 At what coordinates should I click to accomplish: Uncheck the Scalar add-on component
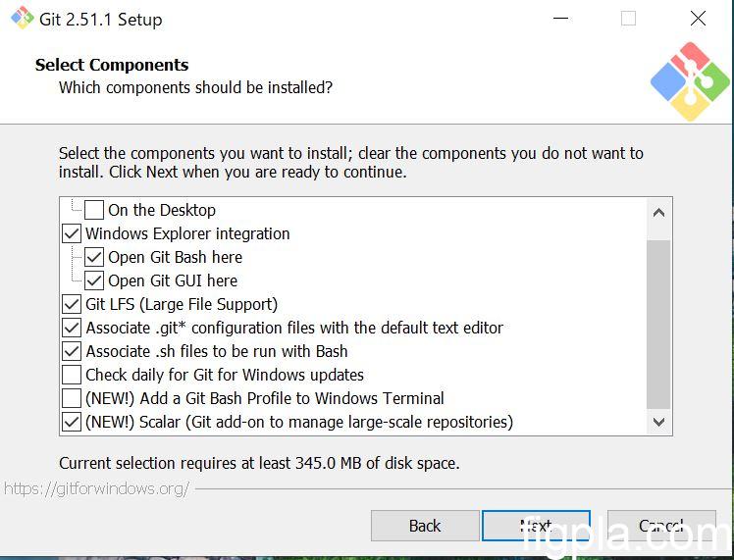[72, 422]
